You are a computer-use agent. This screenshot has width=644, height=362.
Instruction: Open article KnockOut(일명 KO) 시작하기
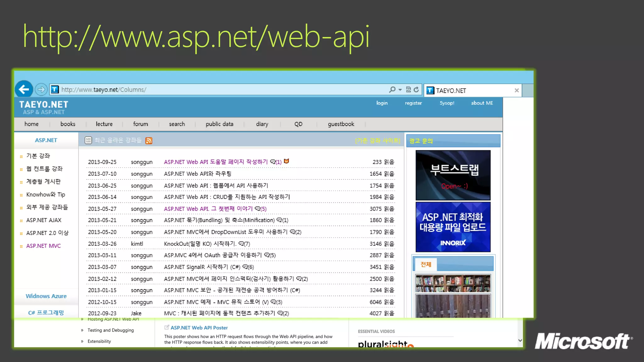[200, 244]
